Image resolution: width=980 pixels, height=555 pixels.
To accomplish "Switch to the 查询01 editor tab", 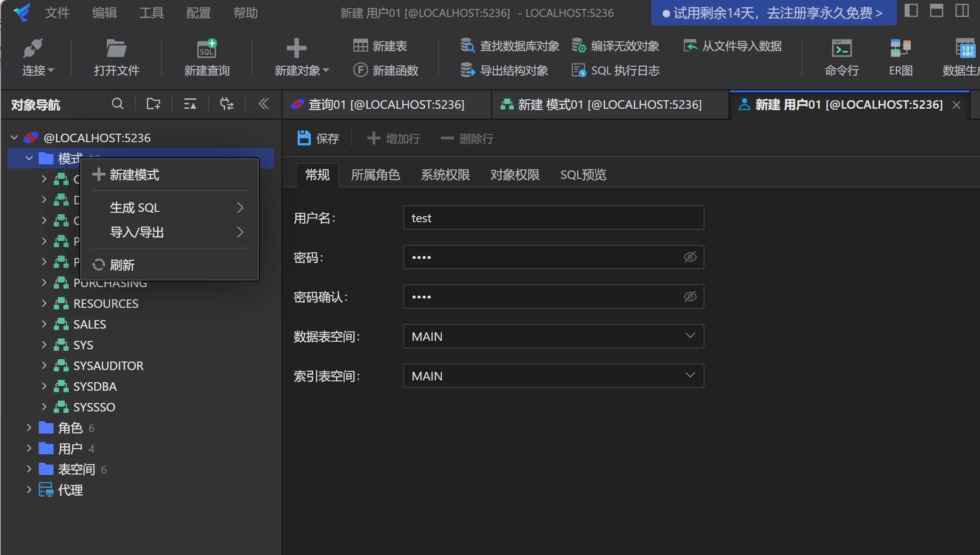I will tap(386, 105).
